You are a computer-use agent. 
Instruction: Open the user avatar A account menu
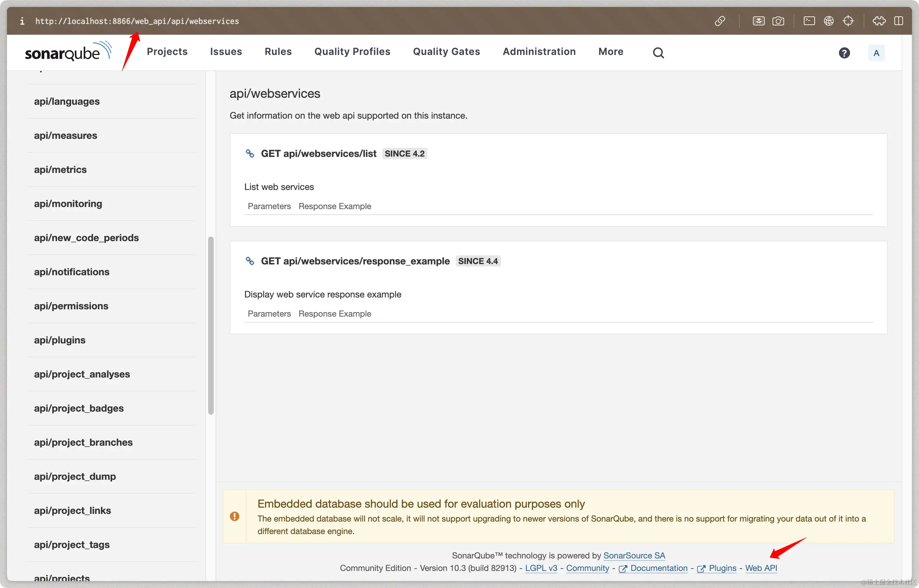[x=876, y=53]
